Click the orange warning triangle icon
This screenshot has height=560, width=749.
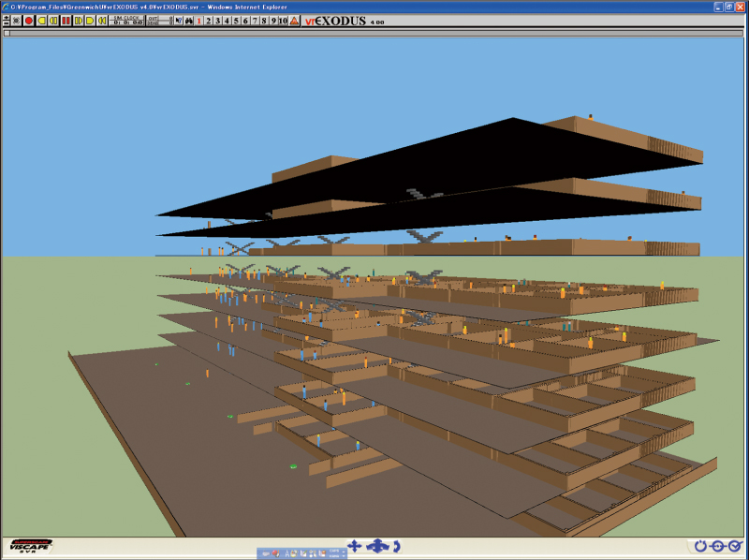click(x=295, y=21)
